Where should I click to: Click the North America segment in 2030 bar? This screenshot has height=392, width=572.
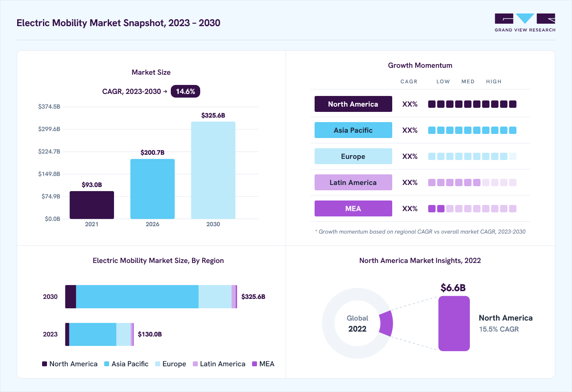click(71, 297)
